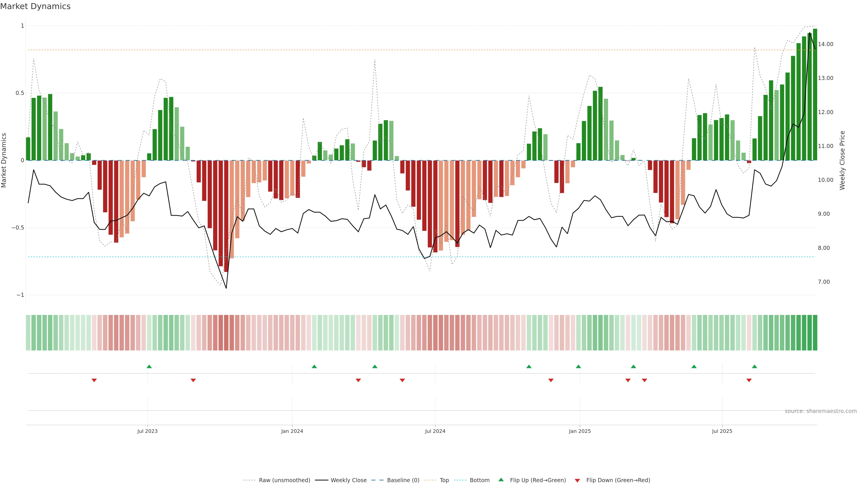
Task: Click the Market Dynamics chart title
Action: click(x=35, y=6)
